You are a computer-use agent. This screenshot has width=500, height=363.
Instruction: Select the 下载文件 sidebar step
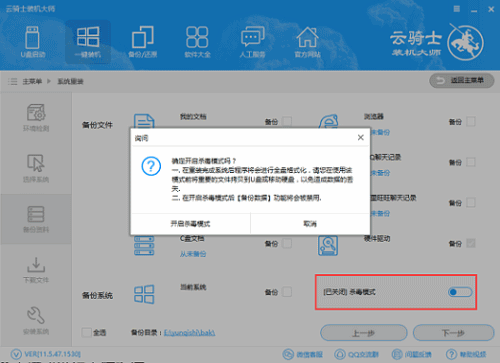point(36,269)
